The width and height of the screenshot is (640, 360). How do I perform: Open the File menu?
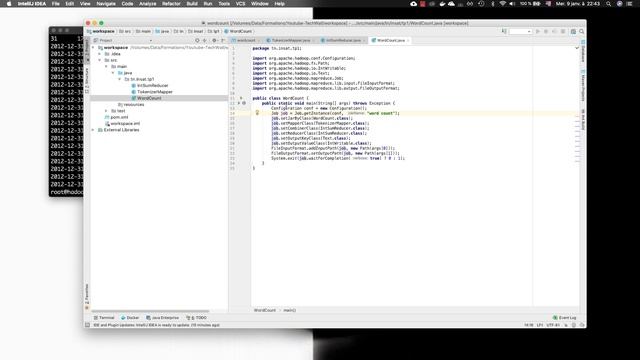coord(55,4)
